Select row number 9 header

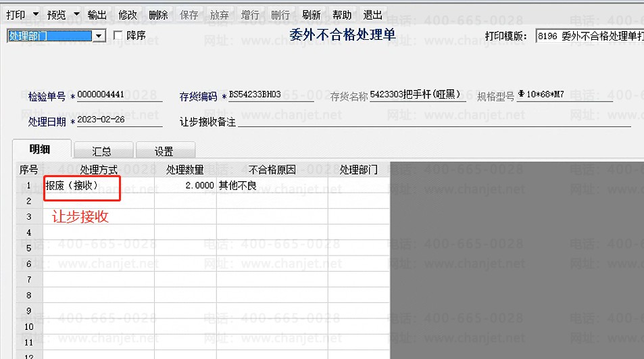point(29,311)
